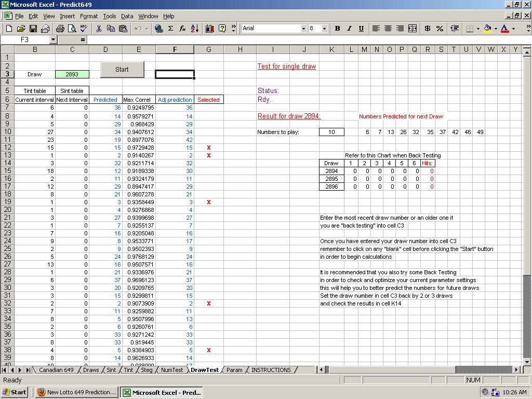The image size is (532, 399).
Task: Click the Edit Formula equals sign
Action: (83, 39)
